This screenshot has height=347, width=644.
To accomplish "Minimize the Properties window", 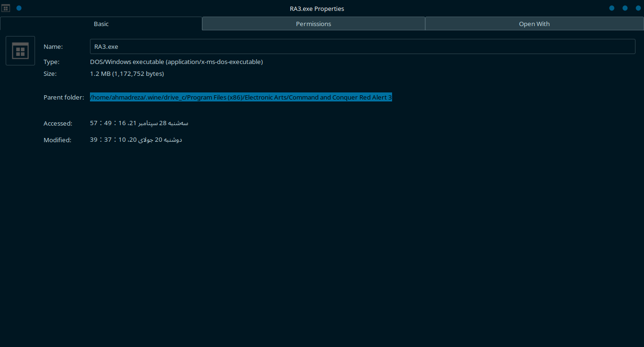I will coord(612,8).
